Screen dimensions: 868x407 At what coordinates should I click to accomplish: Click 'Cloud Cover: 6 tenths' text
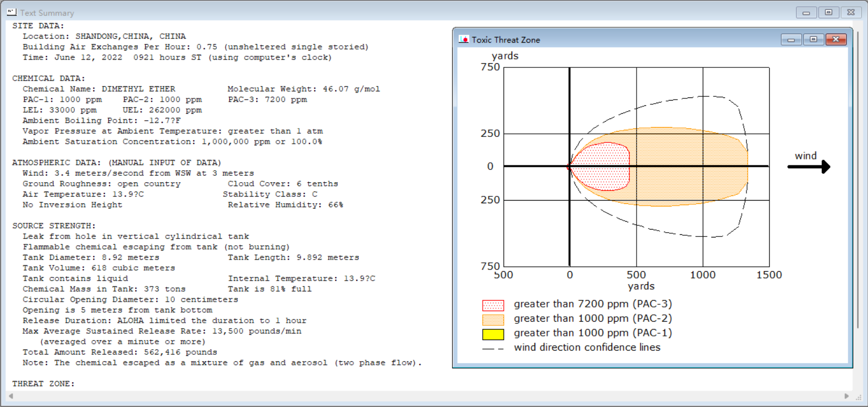tap(283, 184)
